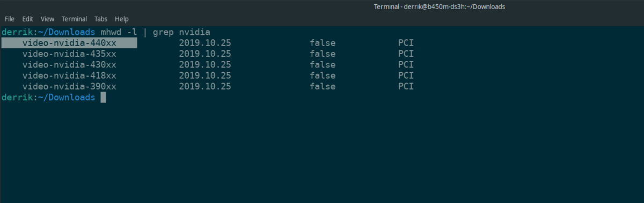Click PCI in the 418xx row
This screenshot has height=203, width=644.
click(406, 76)
